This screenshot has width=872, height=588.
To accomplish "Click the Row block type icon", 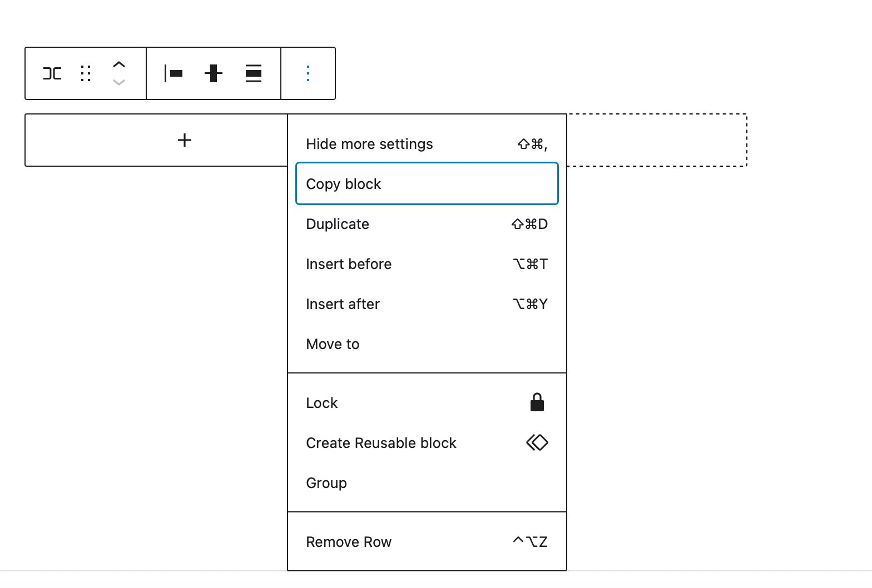I will [52, 73].
